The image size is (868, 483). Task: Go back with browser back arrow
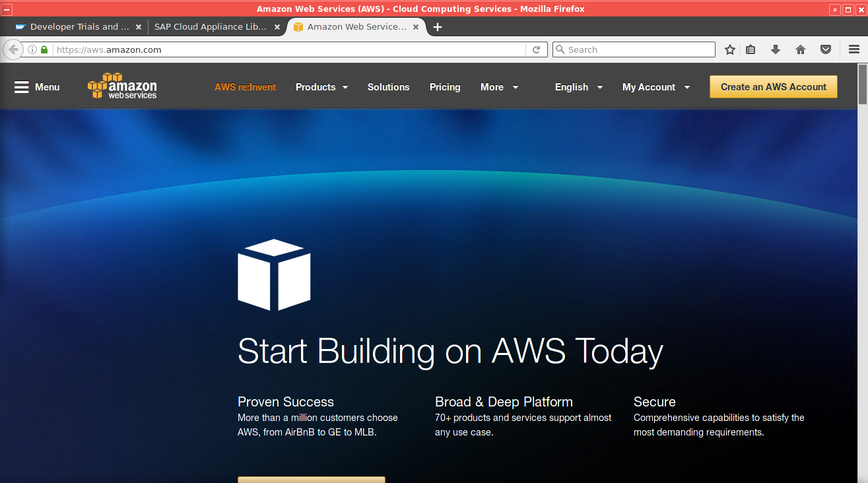(x=13, y=49)
